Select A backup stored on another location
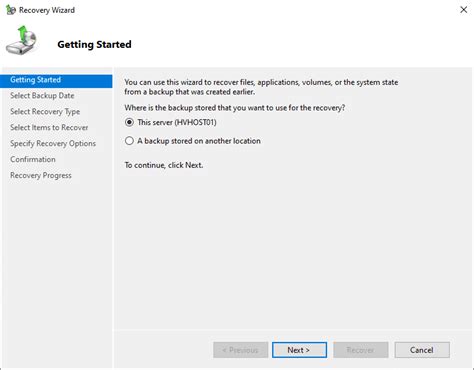 point(129,141)
